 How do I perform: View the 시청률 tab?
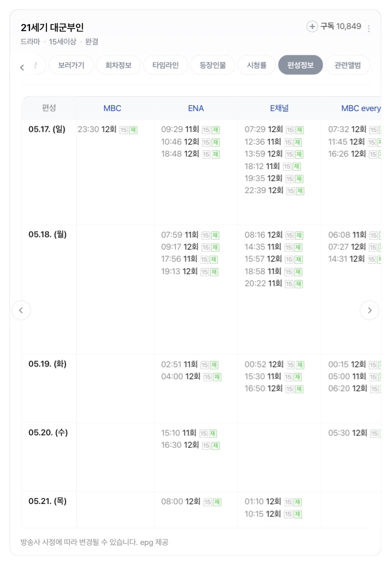(256, 65)
